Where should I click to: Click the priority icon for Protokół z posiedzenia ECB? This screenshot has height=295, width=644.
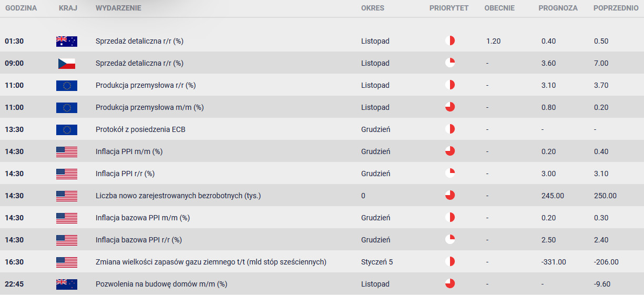pyautogui.click(x=449, y=129)
